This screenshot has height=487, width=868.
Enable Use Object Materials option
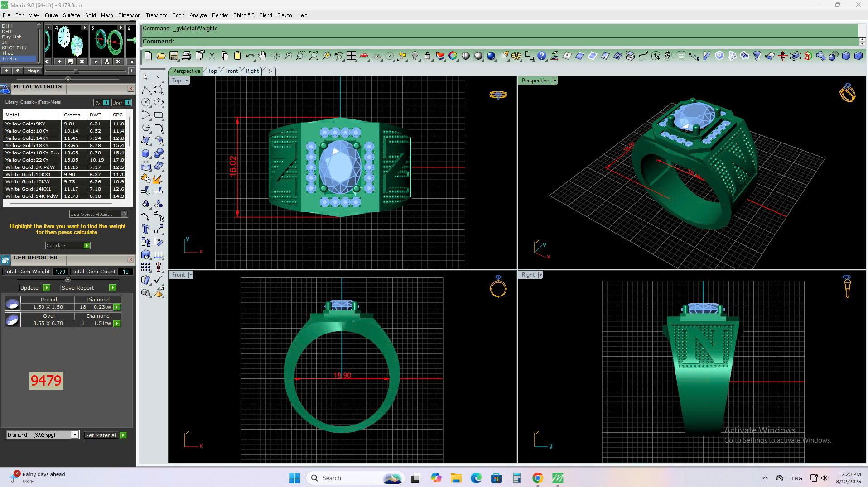124,214
